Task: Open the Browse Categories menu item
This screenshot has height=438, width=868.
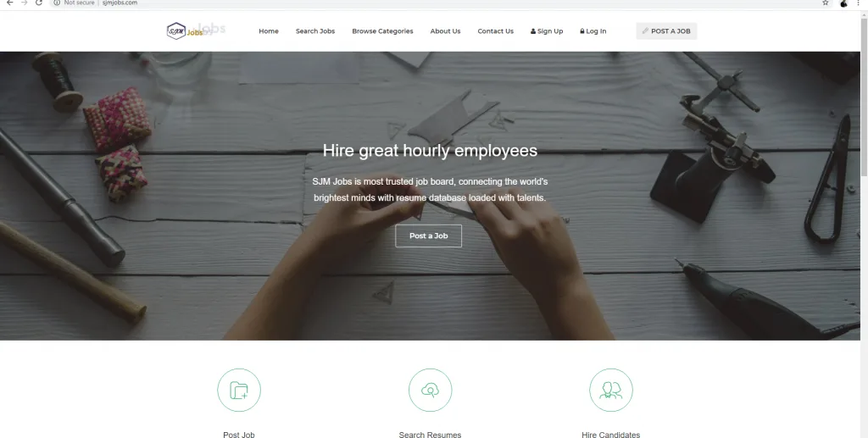Action: pos(382,31)
